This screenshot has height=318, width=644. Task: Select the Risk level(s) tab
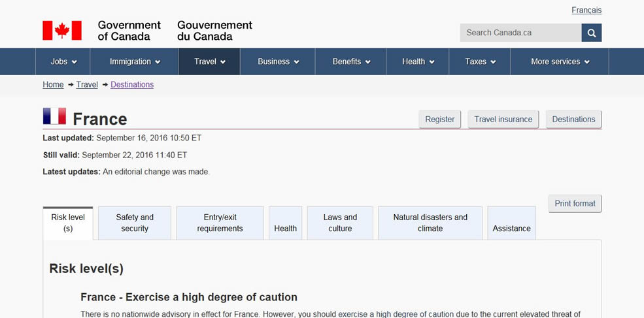68,223
